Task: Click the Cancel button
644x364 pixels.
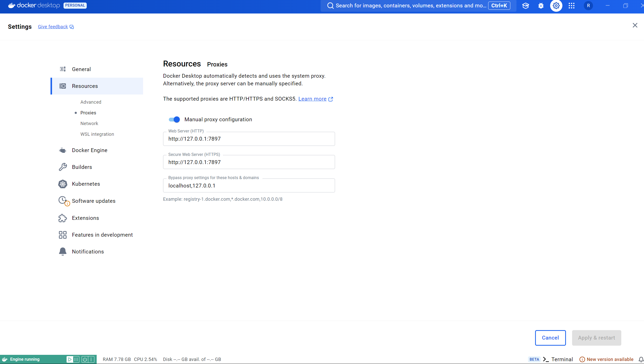Action: [x=550, y=338]
